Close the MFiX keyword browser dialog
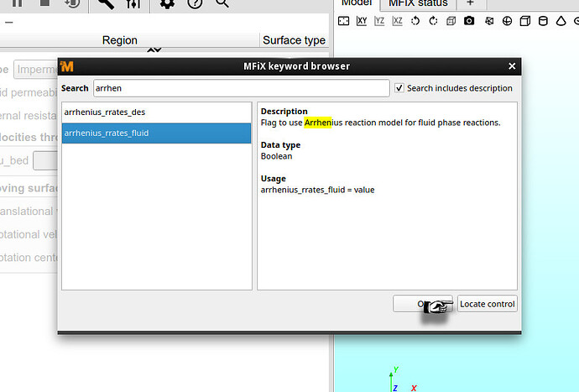 coord(512,66)
